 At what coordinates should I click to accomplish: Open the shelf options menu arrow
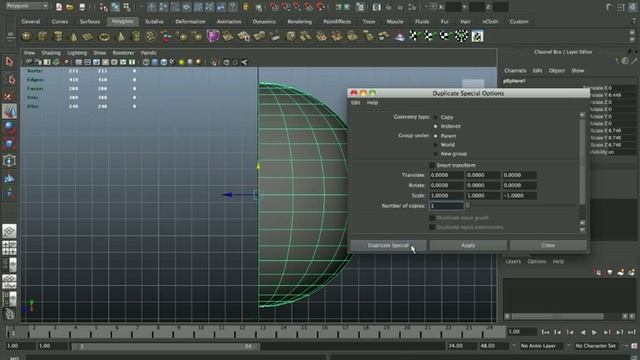click(x=10, y=37)
